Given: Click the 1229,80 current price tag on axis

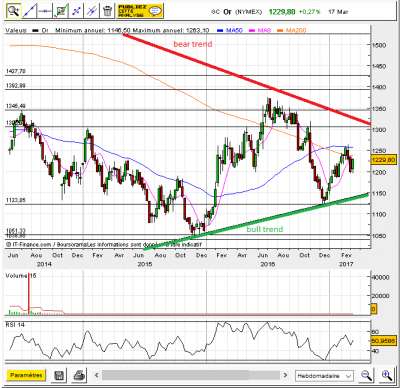Looking at the screenshot, I should (x=383, y=160).
